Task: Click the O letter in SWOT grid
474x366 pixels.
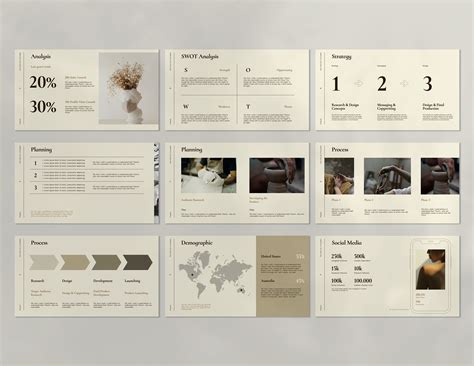Action: click(x=248, y=70)
